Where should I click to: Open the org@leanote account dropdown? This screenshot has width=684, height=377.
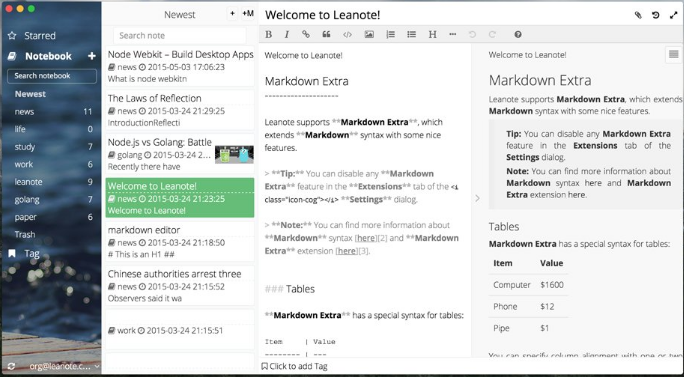point(64,367)
